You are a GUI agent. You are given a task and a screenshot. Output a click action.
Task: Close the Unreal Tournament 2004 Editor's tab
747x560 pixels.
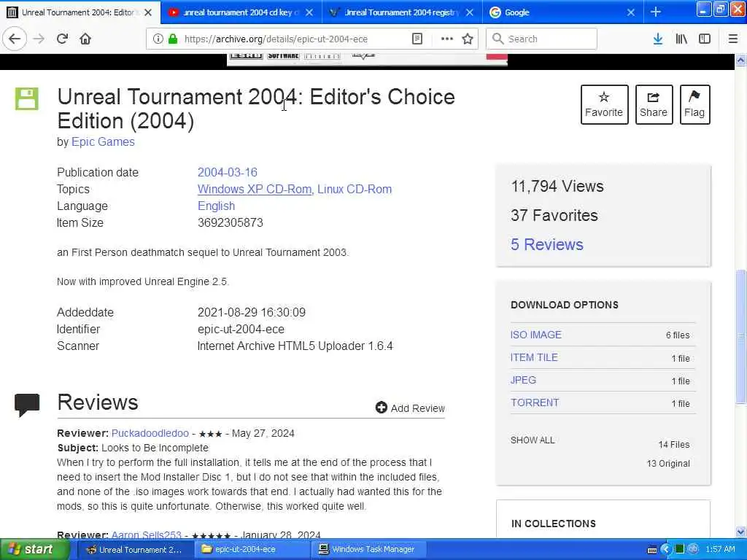click(x=148, y=12)
